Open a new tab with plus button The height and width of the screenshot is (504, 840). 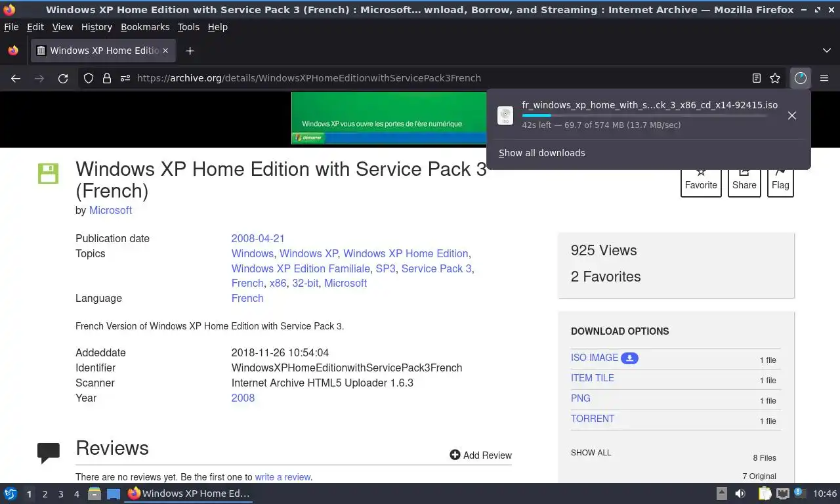[190, 51]
